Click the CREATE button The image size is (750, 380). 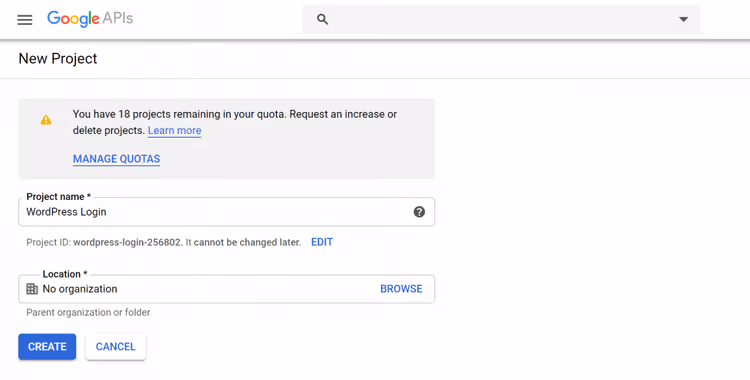[47, 346]
